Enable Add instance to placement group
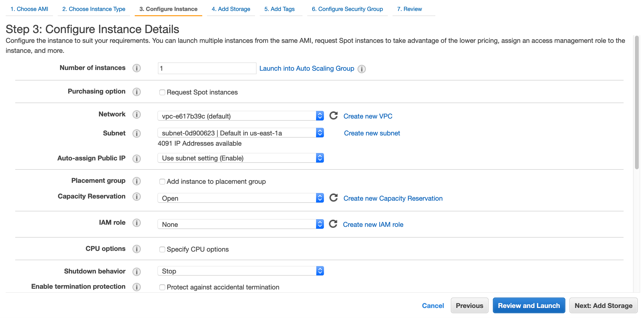This screenshot has height=318, width=644. tap(162, 181)
